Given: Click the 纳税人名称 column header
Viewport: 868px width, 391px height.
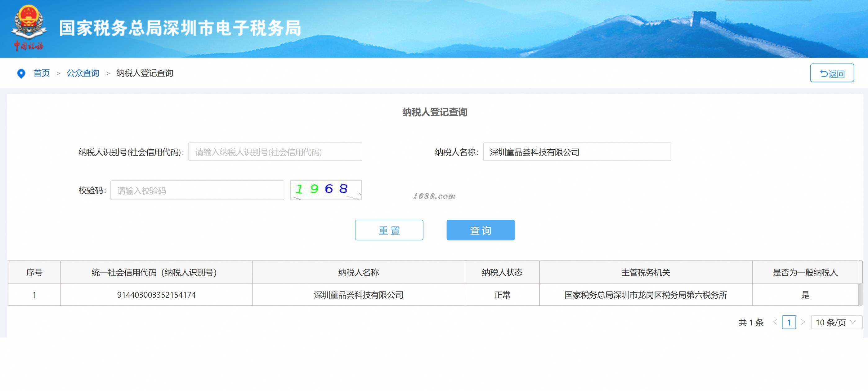Looking at the screenshot, I should pos(358,272).
